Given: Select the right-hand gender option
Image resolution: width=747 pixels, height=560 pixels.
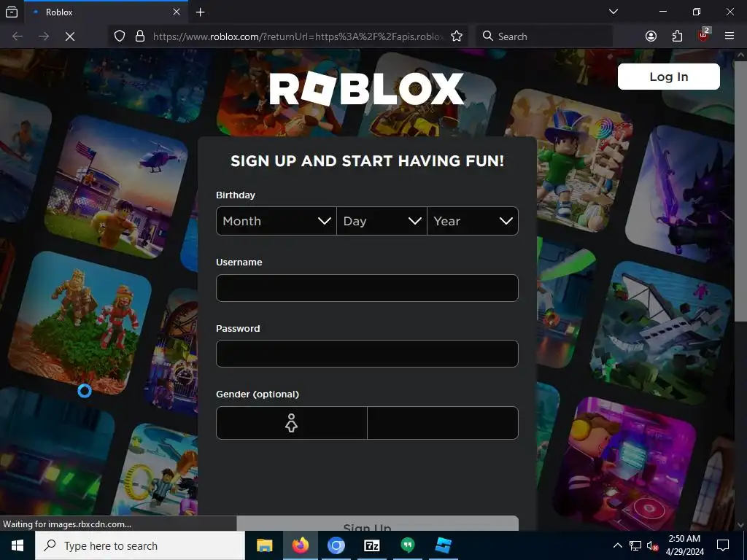Looking at the screenshot, I should click(443, 423).
